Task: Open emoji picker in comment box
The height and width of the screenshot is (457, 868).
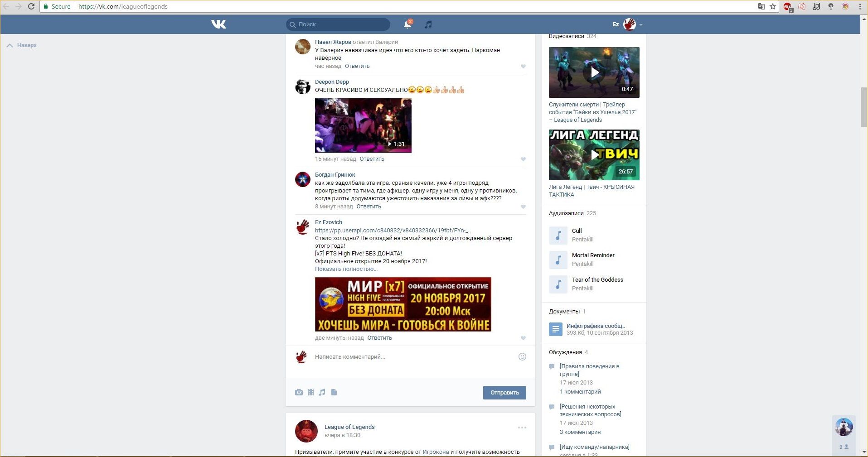Action: coord(522,357)
